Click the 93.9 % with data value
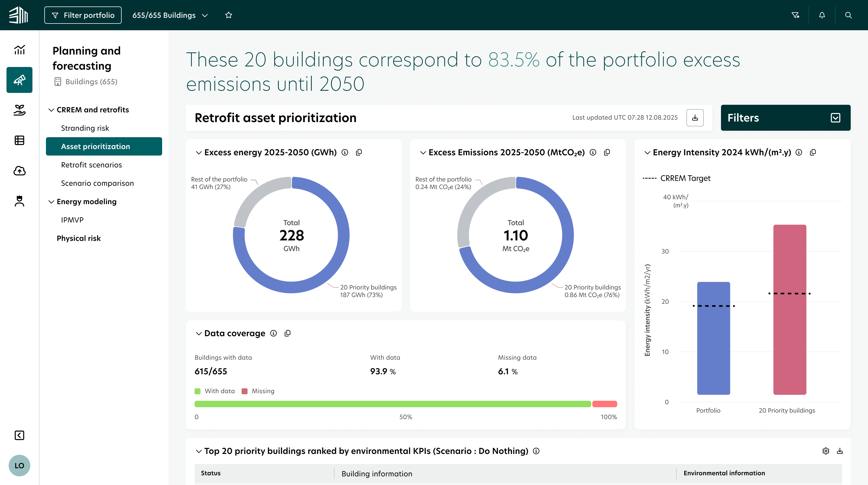 click(x=383, y=371)
